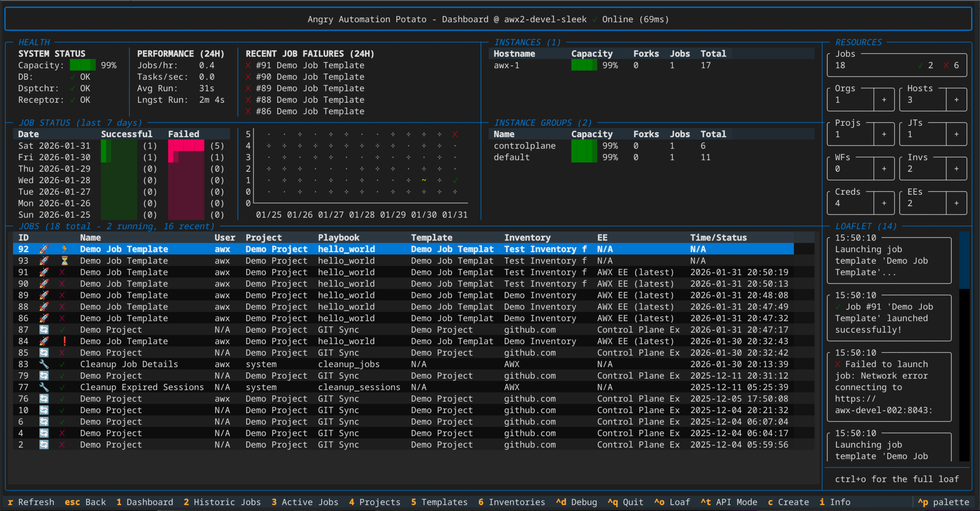Click the wrench icon on job 77 row
This screenshot has height=511, width=980.
[x=44, y=387]
